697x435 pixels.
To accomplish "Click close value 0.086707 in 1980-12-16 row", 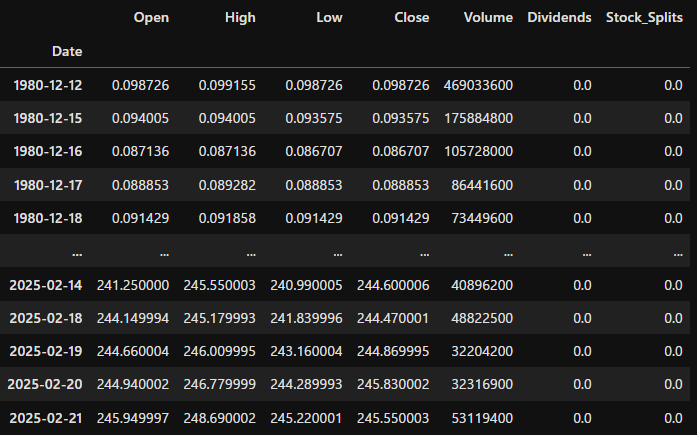I will [x=401, y=152].
